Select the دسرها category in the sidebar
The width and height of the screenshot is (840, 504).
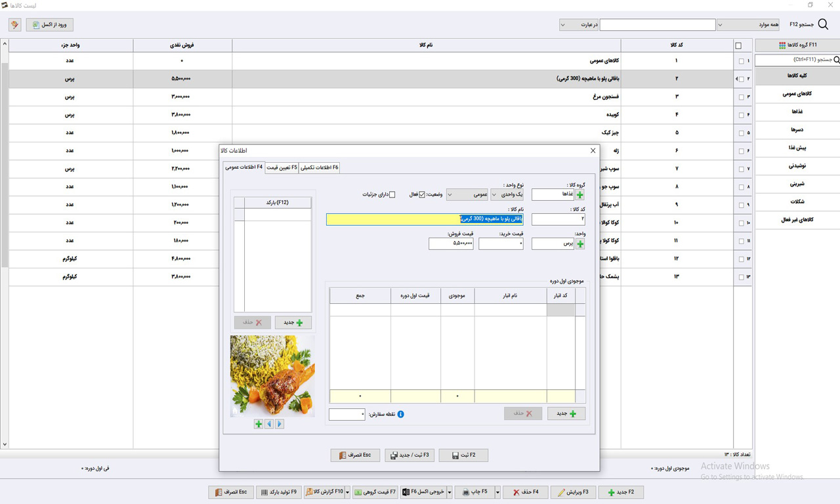point(797,130)
